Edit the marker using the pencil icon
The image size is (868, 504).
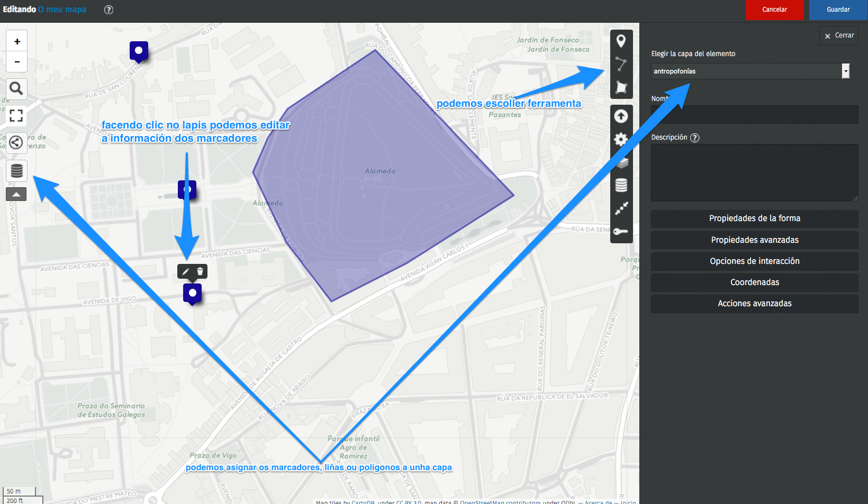185,271
